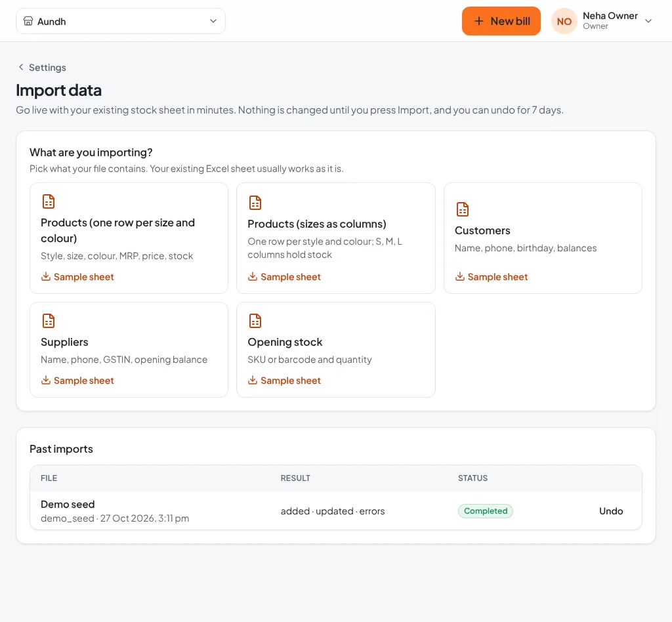Download Sample sheet for Suppliers
This screenshot has width=672, height=622.
click(x=77, y=381)
